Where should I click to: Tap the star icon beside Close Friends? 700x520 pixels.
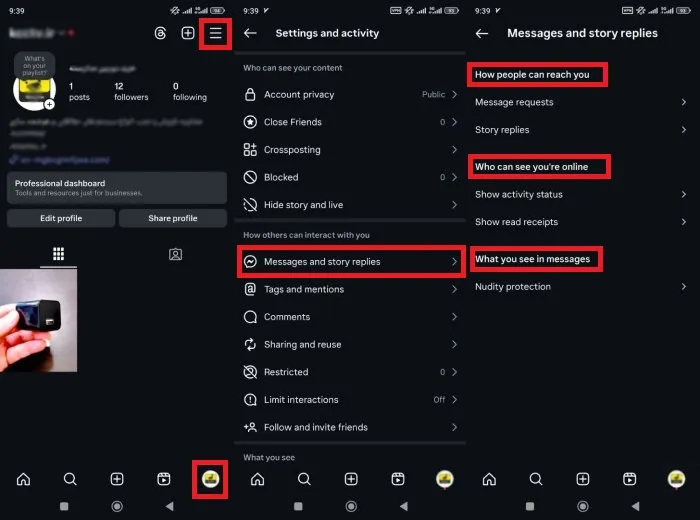click(250, 122)
